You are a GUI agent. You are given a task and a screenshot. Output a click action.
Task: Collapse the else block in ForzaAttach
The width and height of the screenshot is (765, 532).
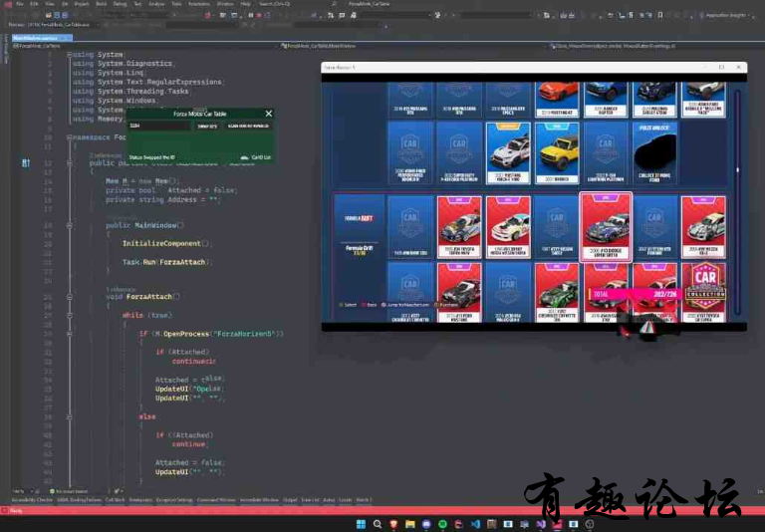[x=70, y=416]
